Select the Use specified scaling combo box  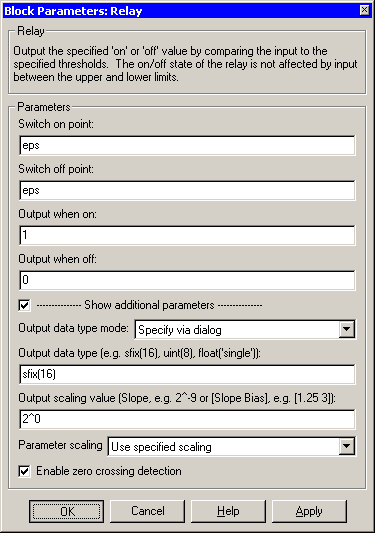click(x=232, y=446)
